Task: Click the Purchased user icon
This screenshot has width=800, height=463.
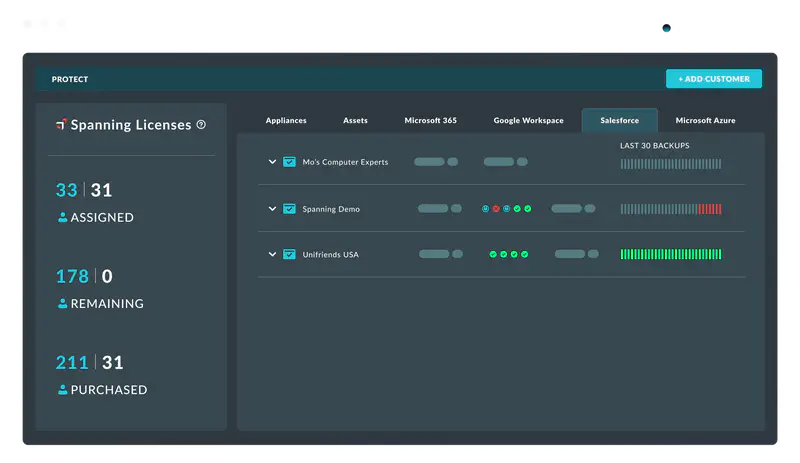Action: (x=62, y=390)
